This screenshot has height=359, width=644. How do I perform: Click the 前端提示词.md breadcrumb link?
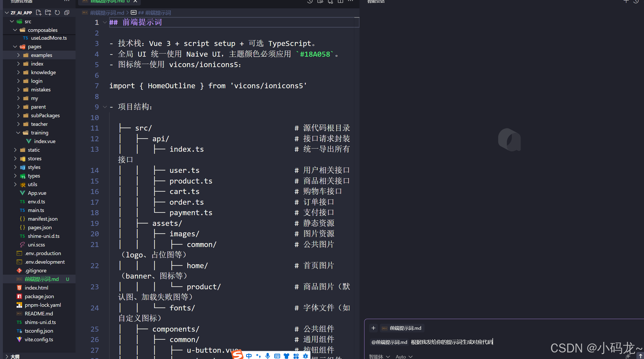click(107, 13)
